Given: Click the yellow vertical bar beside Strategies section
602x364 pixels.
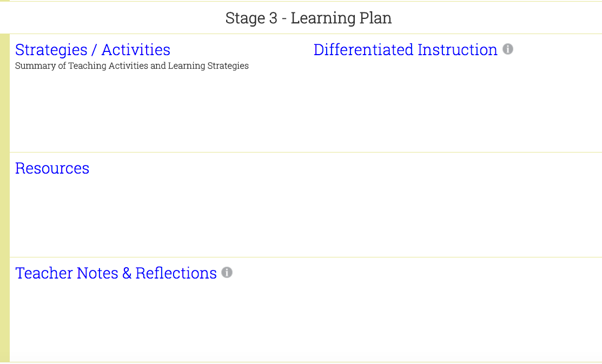Looking at the screenshot, I should 5,93.
